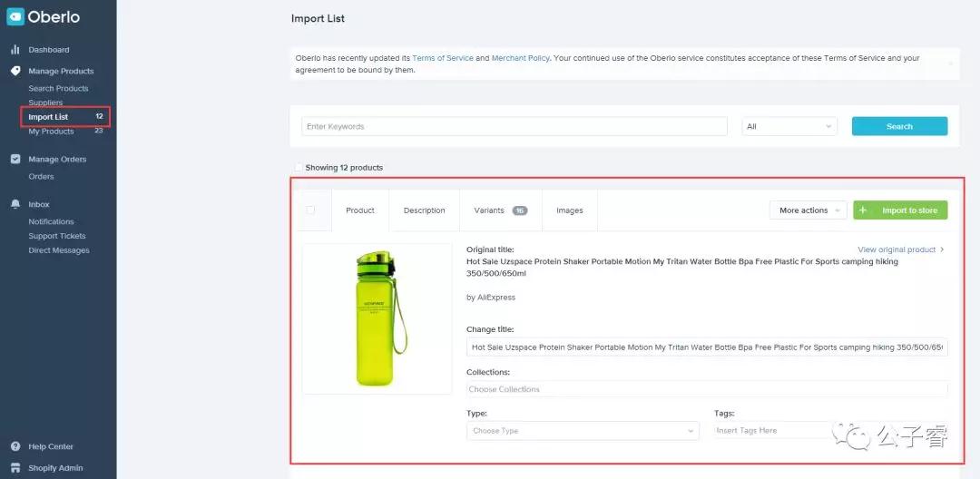The width and height of the screenshot is (980, 479).
Task: Click the Variants count badge
Action: (x=520, y=210)
